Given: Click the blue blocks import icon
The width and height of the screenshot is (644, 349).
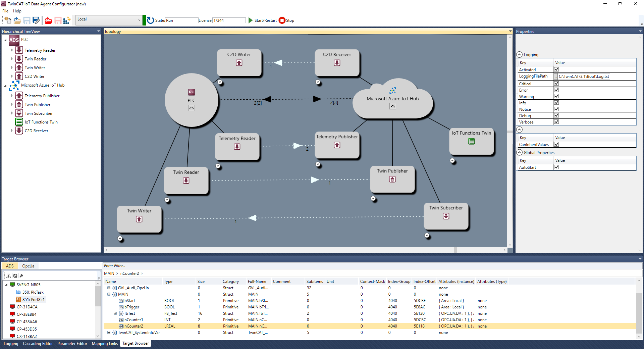Looking at the screenshot, I should 67,20.
